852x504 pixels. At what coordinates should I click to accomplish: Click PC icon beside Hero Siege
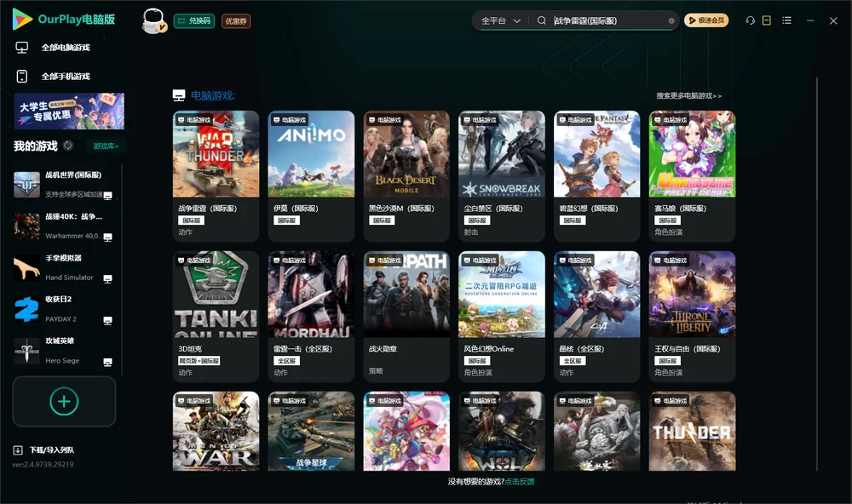107,363
